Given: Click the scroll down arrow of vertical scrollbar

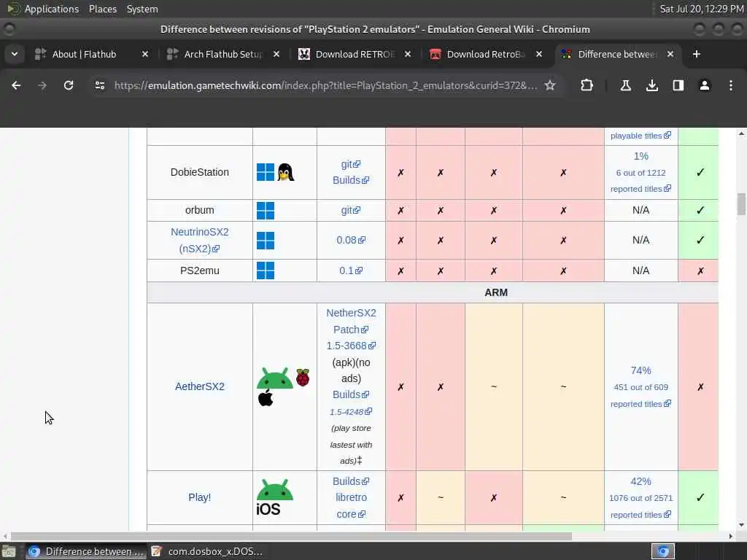Looking at the screenshot, I should [741, 525].
